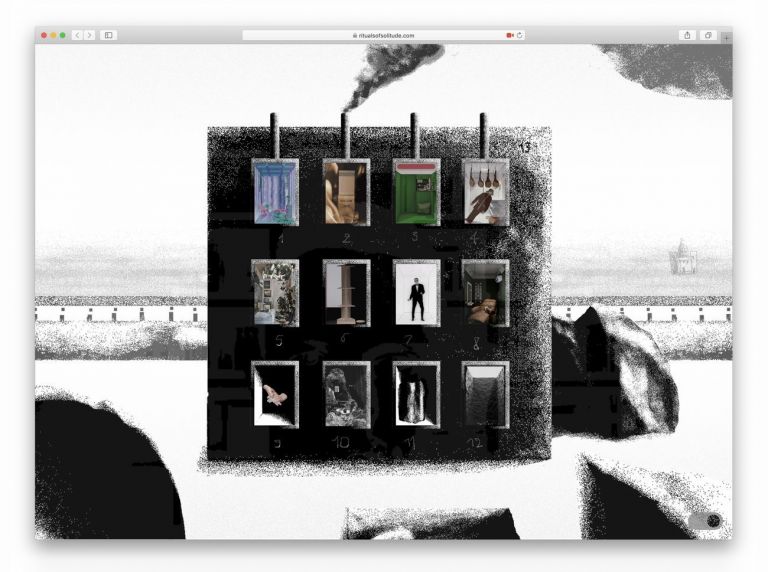
Task: Open window 1 with the blue-purple room
Action: pyautogui.click(x=274, y=192)
